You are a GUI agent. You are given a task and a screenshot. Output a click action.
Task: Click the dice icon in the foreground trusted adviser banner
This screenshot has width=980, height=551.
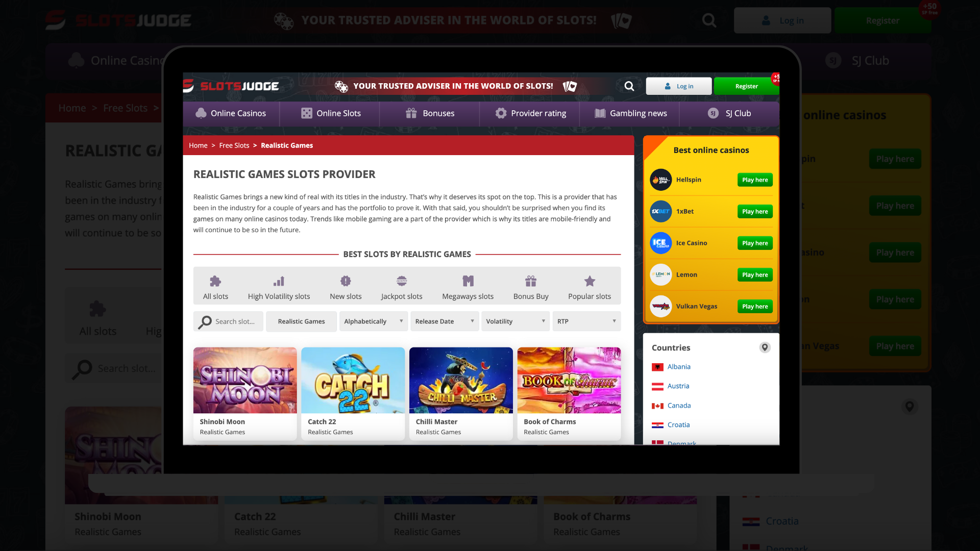click(x=341, y=86)
